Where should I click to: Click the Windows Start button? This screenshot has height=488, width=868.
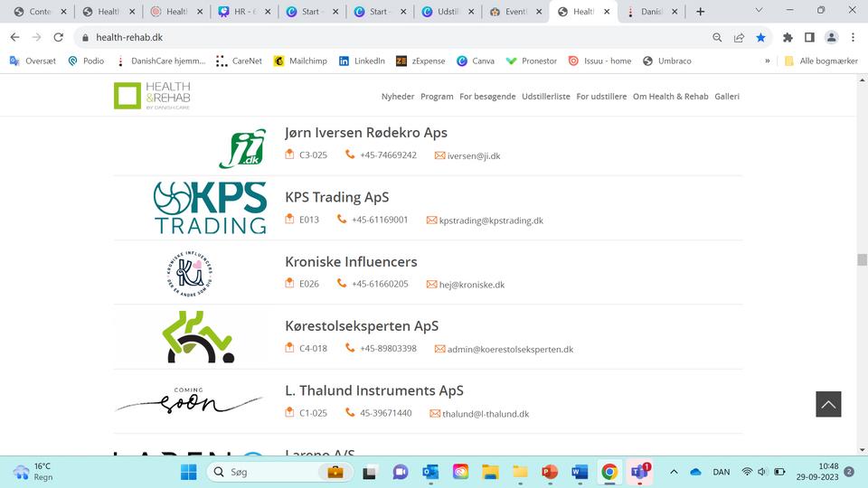[189, 472]
